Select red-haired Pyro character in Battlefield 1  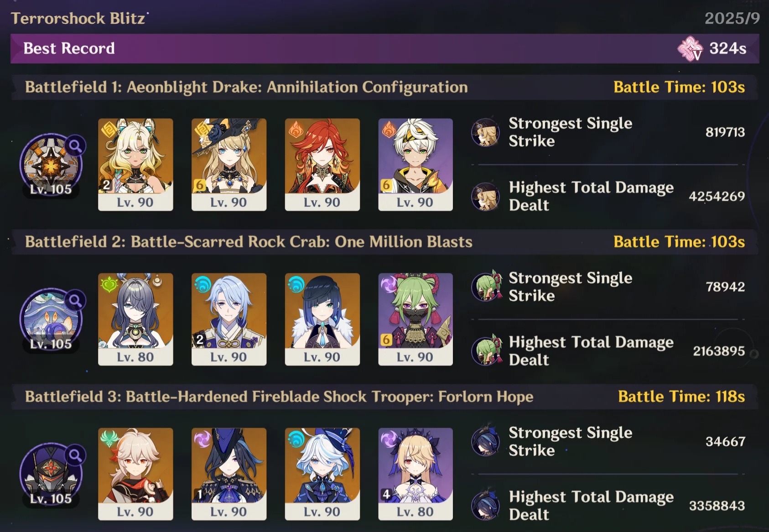tap(322, 165)
